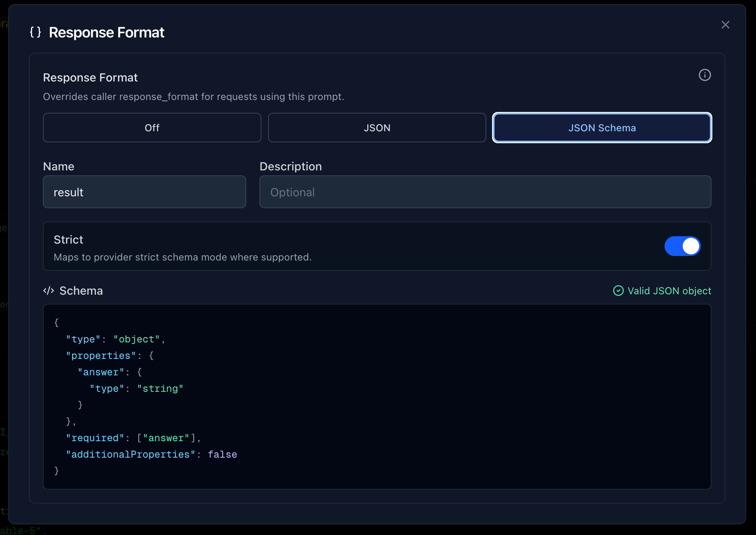Click the Name field label

pyautogui.click(x=59, y=166)
